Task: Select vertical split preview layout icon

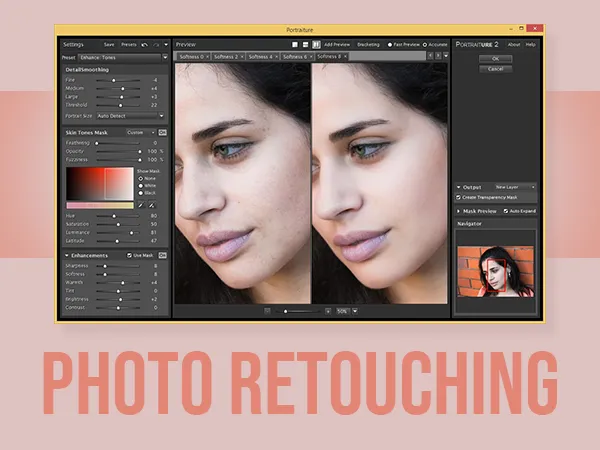Action: tap(316, 45)
